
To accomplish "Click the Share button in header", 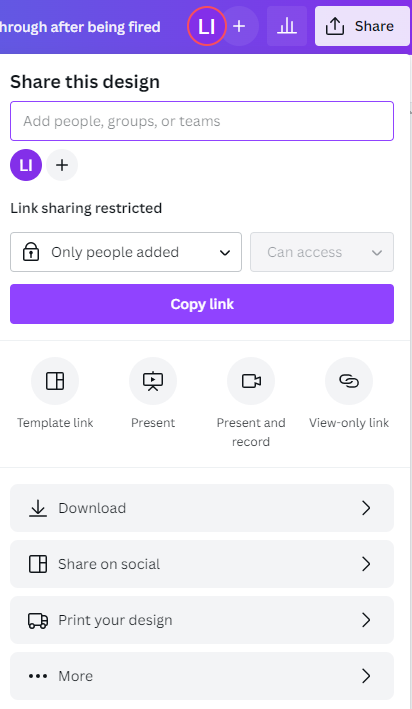I will 362,26.
